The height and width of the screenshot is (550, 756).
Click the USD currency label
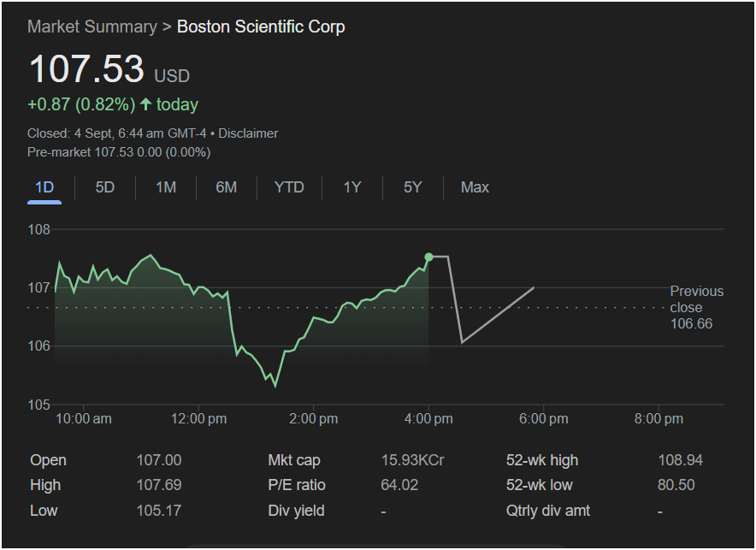click(x=172, y=75)
